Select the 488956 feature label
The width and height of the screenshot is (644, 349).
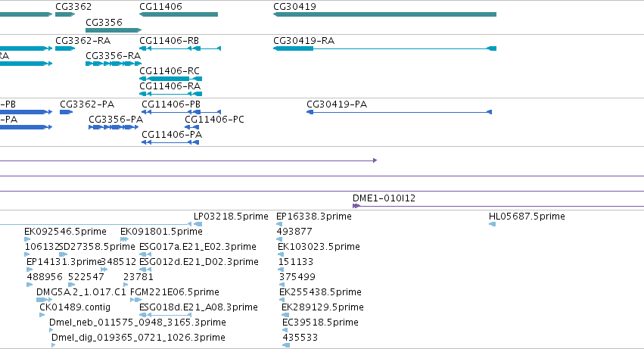pyautogui.click(x=45, y=277)
